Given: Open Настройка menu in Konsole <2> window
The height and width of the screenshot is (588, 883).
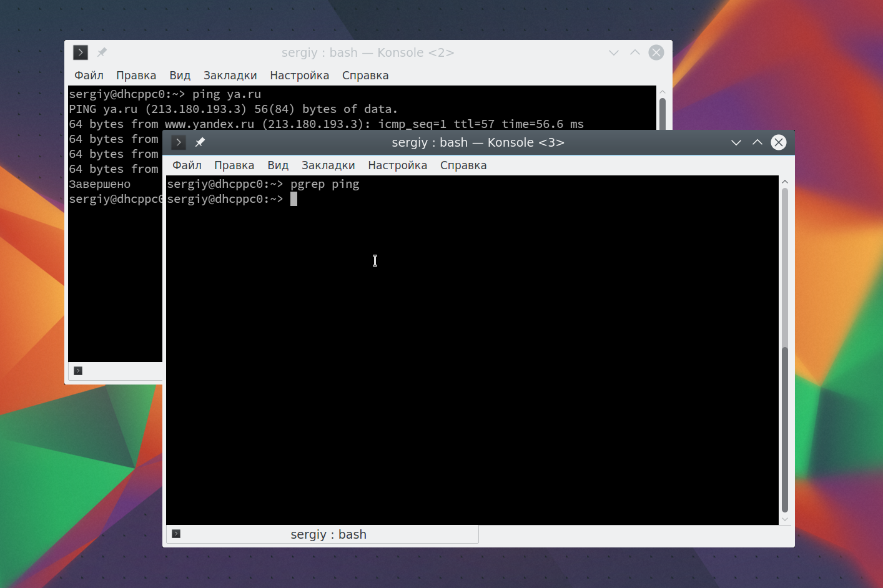Looking at the screenshot, I should [299, 76].
